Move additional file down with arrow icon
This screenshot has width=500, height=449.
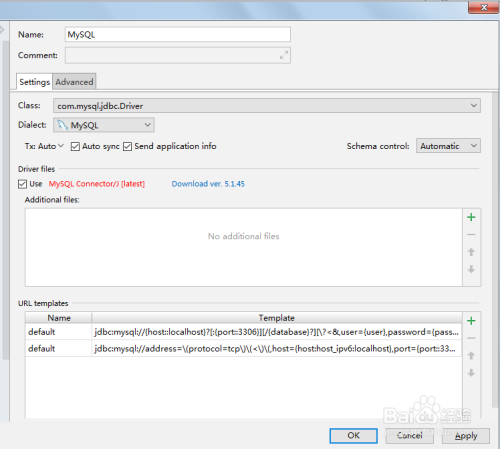pos(471,269)
